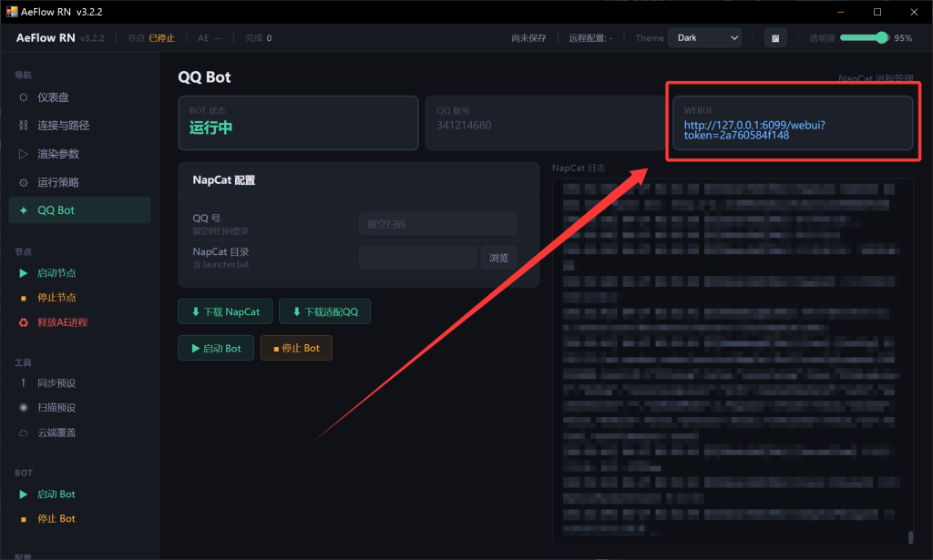Click the small icon button beside Theme dropdown
933x560 pixels.
(x=775, y=38)
